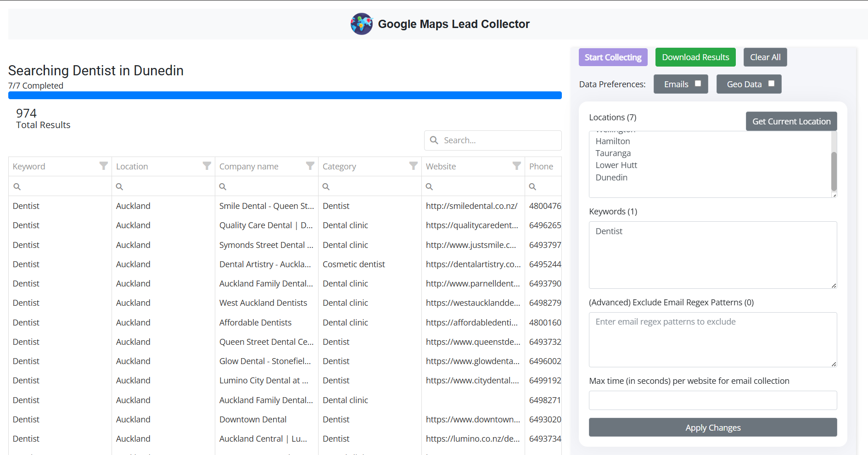The height and width of the screenshot is (455, 868).
Task: Click the Apply Changes button
Action: pyautogui.click(x=713, y=427)
